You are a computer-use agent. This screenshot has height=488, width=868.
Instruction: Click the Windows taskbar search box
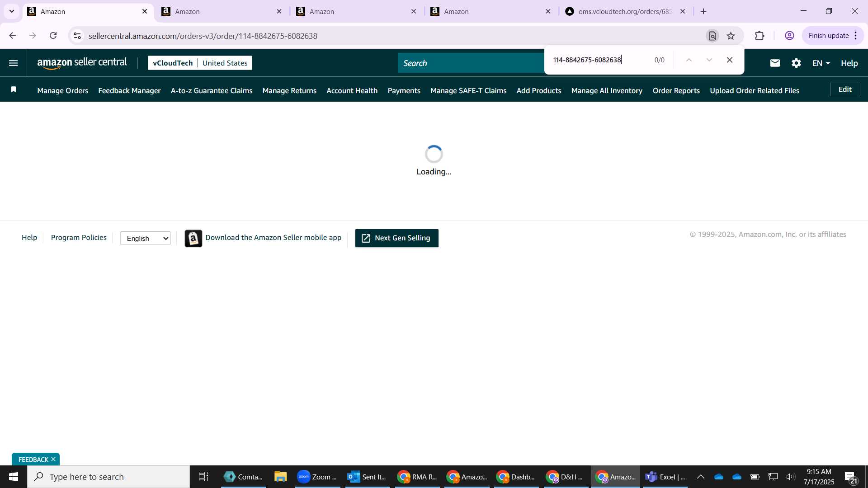click(108, 477)
